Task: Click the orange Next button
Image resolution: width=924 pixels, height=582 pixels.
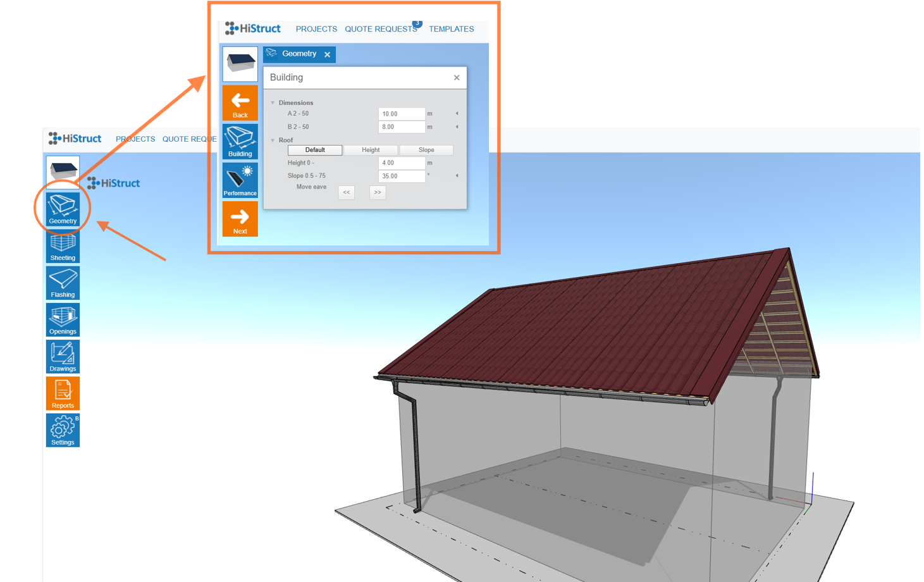Action: (x=240, y=220)
